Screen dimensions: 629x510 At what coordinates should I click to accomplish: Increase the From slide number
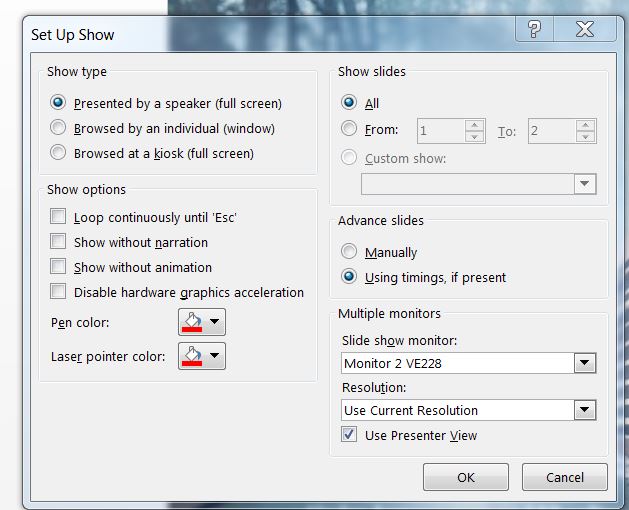(x=475, y=125)
